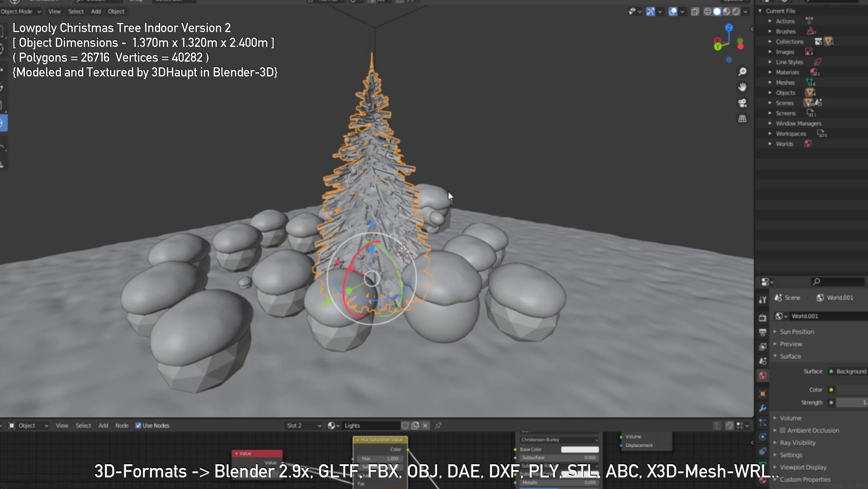Screen dimensions: 868x489
Task: Click the Scene breadcrumb in properties
Action: [x=788, y=298]
